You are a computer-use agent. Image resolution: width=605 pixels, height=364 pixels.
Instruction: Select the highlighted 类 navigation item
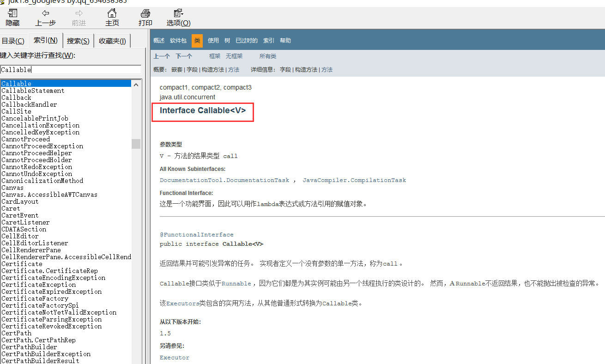197,41
